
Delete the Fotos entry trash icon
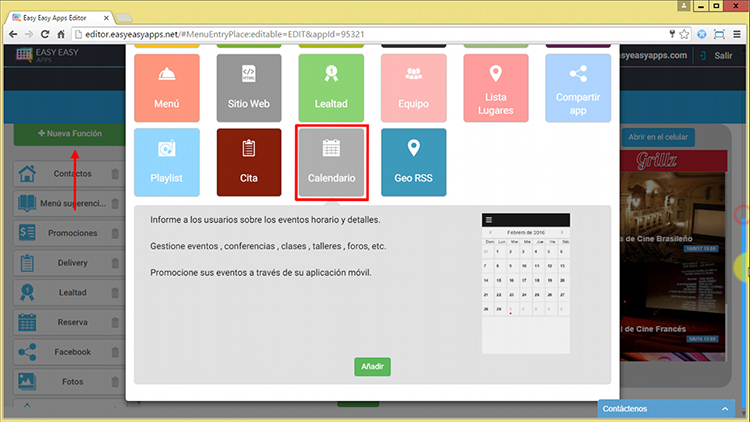(115, 381)
